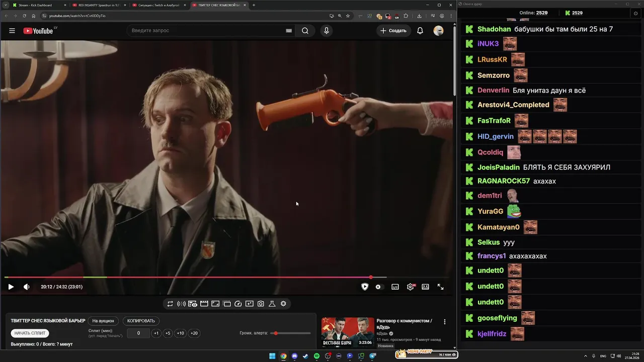This screenshot has width=644, height=362.
Task: Reload the page in browser
Action: [24, 16]
